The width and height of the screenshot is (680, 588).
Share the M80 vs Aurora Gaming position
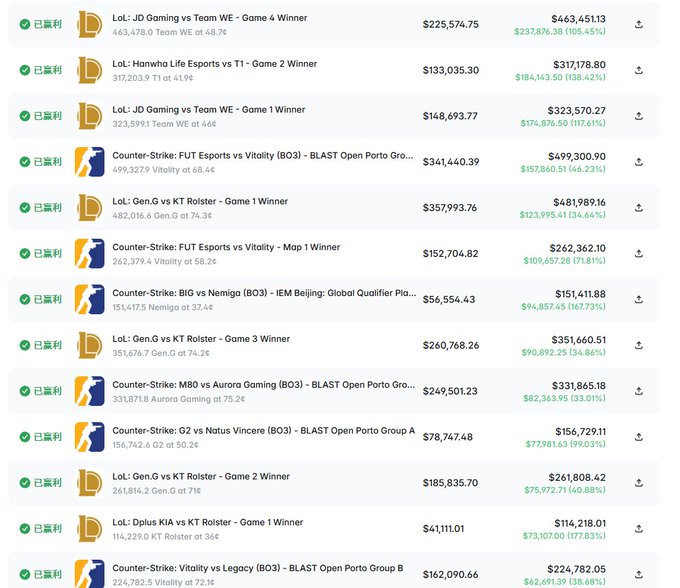(x=638, y=391)
